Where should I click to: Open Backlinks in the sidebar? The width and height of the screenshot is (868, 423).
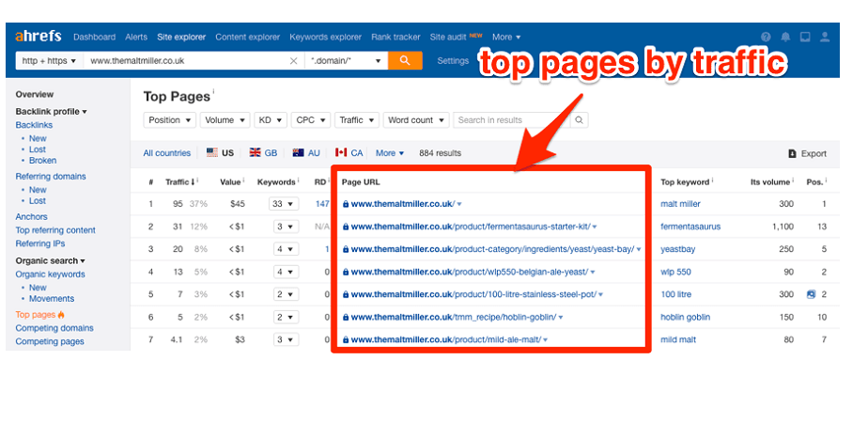[x=34, y=125]
